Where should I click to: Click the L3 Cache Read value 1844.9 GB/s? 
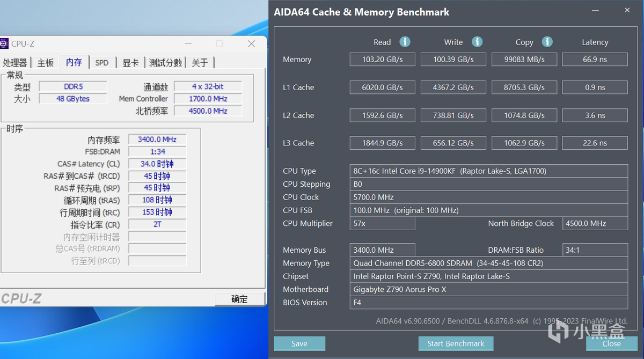[382, 143]
